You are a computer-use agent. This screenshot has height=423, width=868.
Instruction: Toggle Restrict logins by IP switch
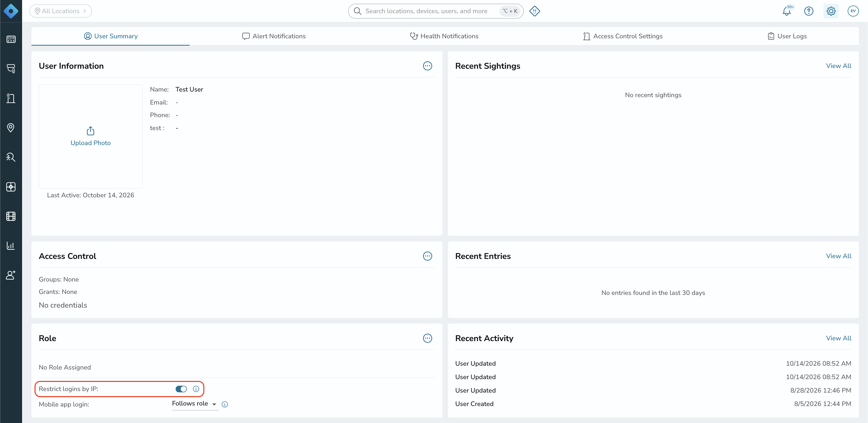coord(181,389)
